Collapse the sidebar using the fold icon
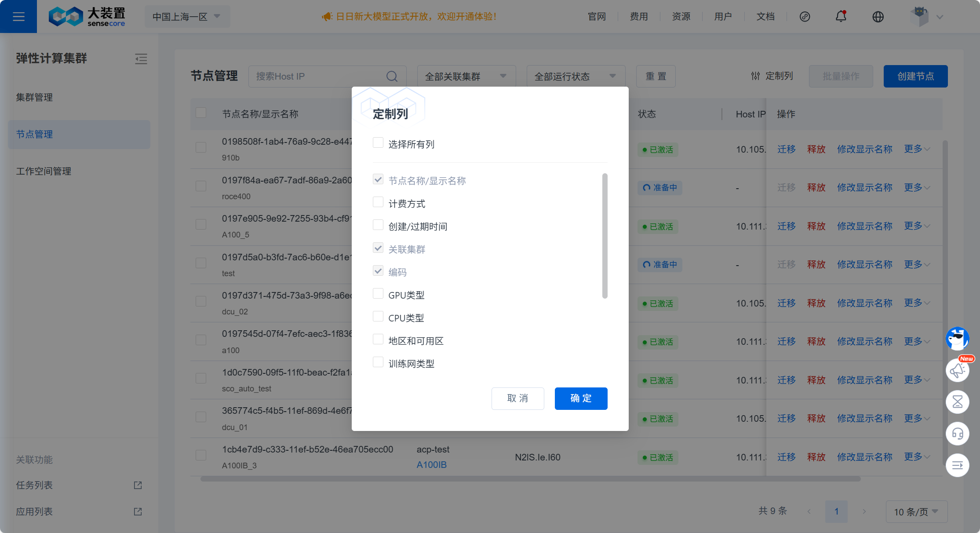This screenshot has height=533, width=980. pyautogui.click(x=141, y=59)
